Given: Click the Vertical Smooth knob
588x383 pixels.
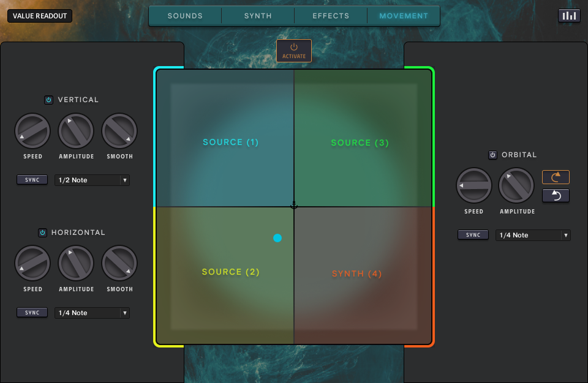Looking at the screenshot, I should (119, 131).
